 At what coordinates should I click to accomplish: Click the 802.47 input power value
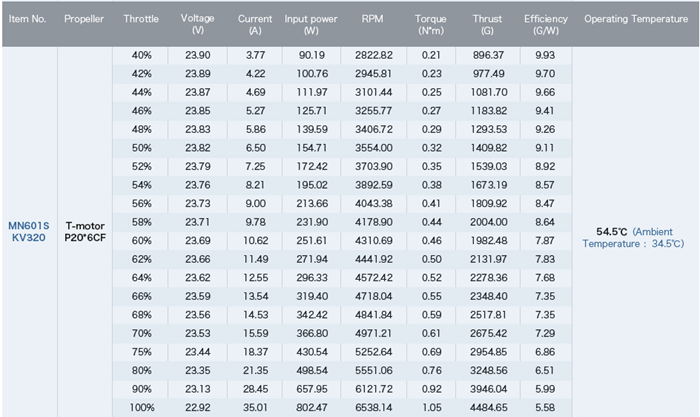tap(311, 408)
